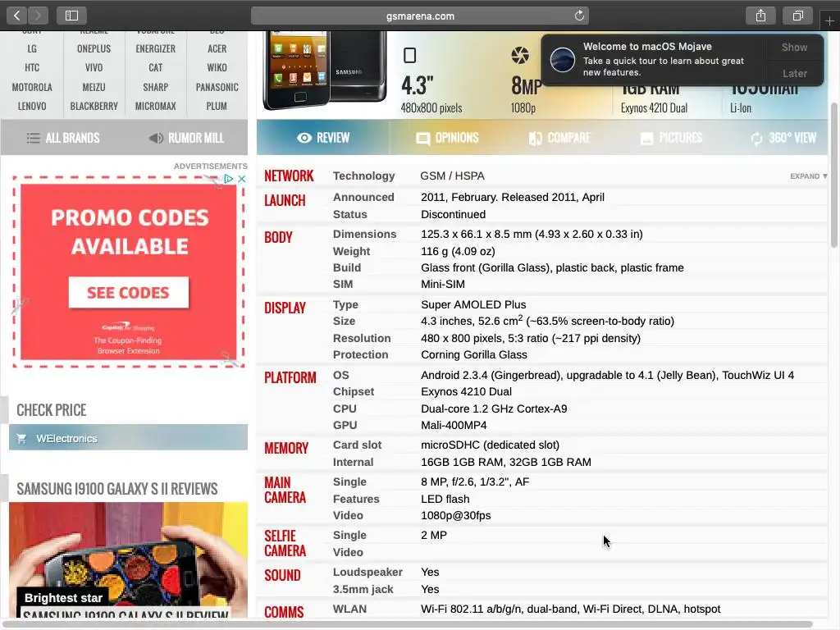Toggle the Safari sidebar button
This screenshot has width=840, height=630.
[72, 16]
